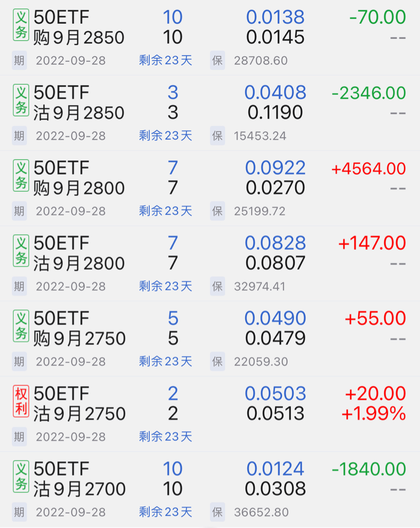Click the margin amount 32974.41
This screenshot has width=420, height=528.
pos(260,287)
